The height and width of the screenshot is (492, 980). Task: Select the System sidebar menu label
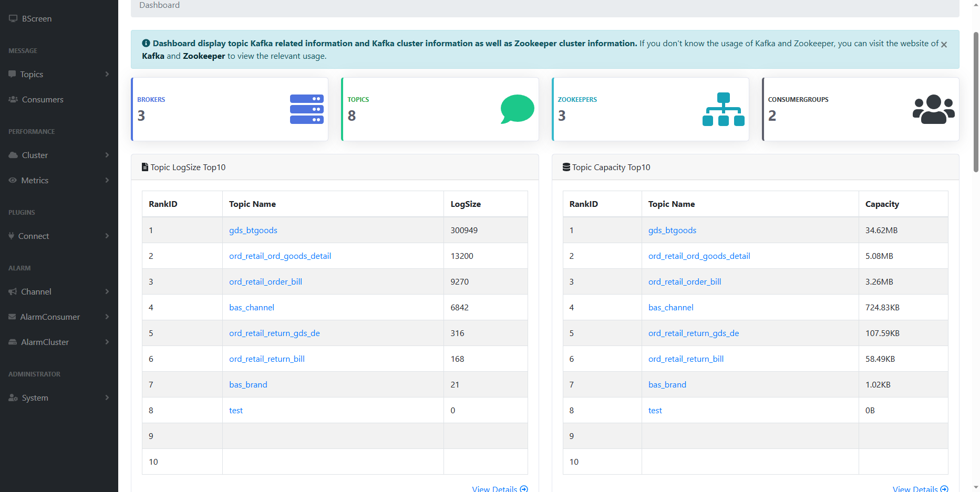tap(35, 397)
